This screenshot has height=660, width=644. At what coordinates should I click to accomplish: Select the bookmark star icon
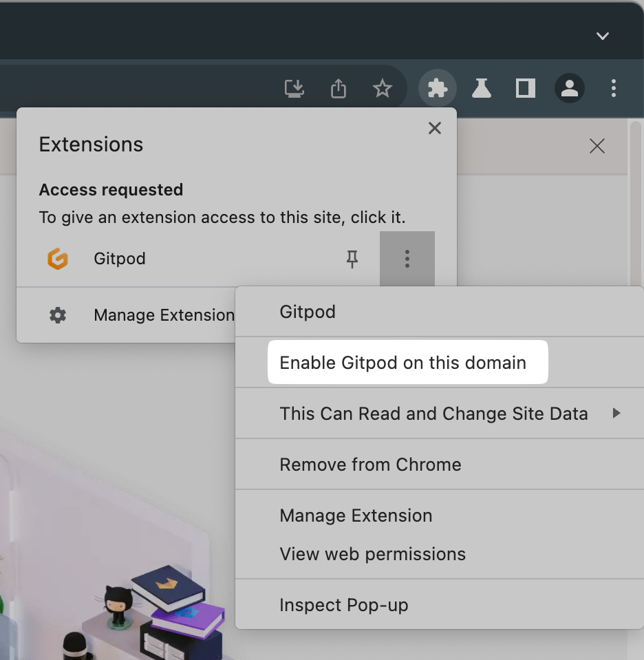(383, 88)
